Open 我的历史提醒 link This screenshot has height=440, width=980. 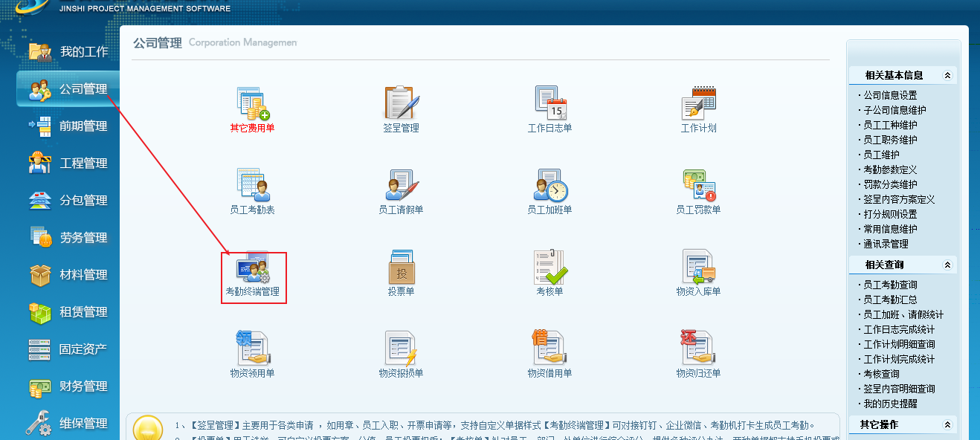pyautogui.click(x=890, y=404)
